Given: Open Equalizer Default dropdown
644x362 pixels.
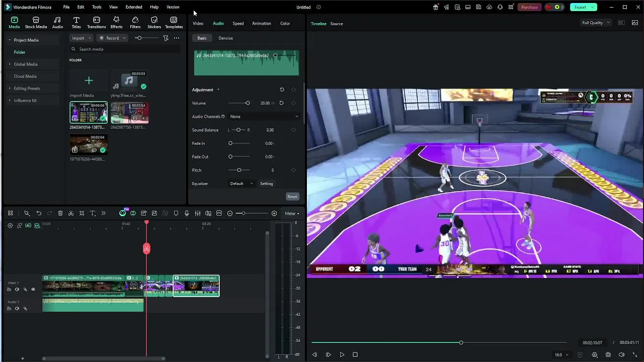Looking at the screenshot, I should [x=242, y=184].
